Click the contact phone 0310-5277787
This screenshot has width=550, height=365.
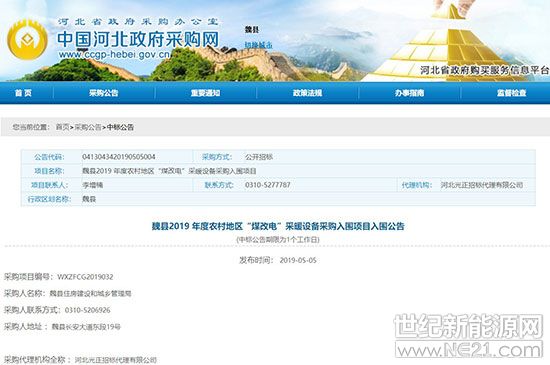click(x=268, y=185)
